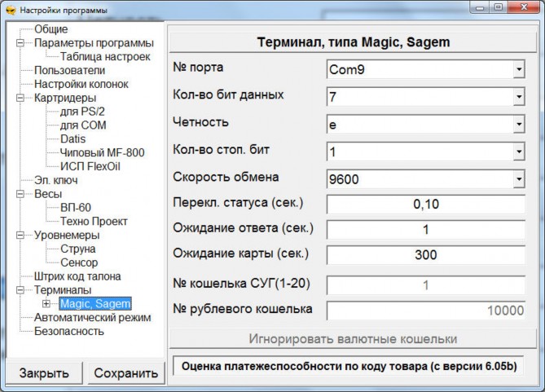545x392 pixels.
Task: Open Автоматический режим tree item
Action: click(92, 318)
